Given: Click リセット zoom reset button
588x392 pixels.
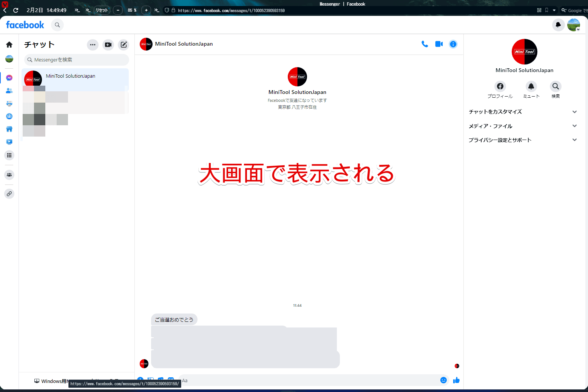Looking at the screenshot, I should 102,10.
